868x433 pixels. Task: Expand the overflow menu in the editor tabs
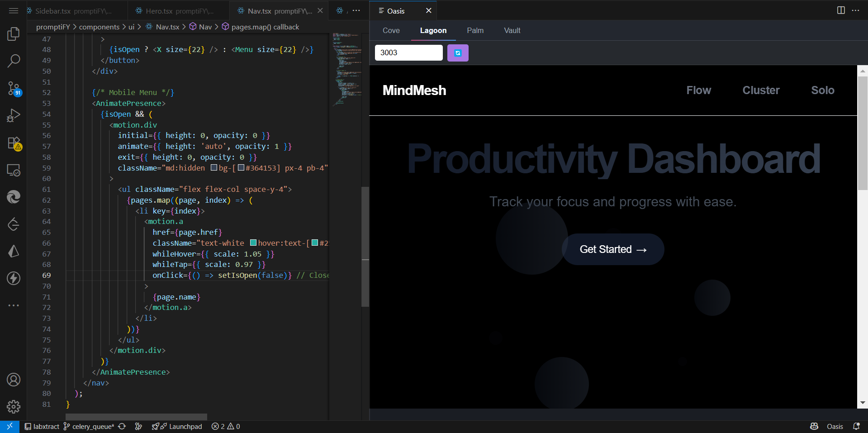tap(356, 10)
